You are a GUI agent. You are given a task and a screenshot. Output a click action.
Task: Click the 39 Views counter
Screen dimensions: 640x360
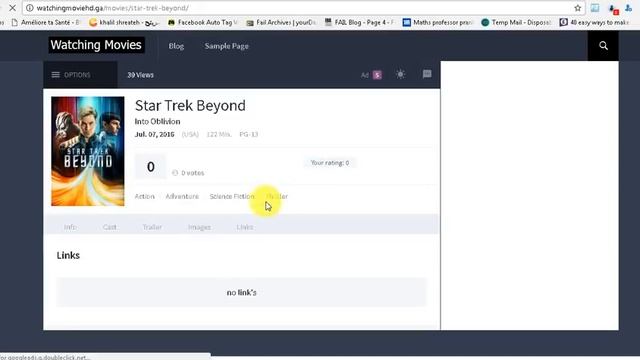pos(140,75)
